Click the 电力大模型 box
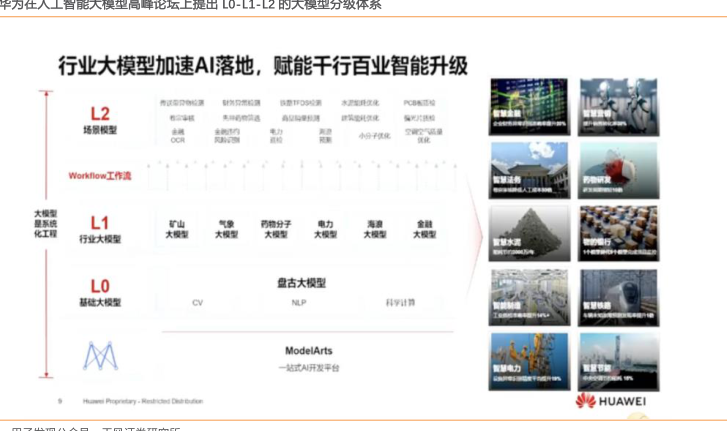The width and height of the screenshot is (727, 431). coord(325,229)
